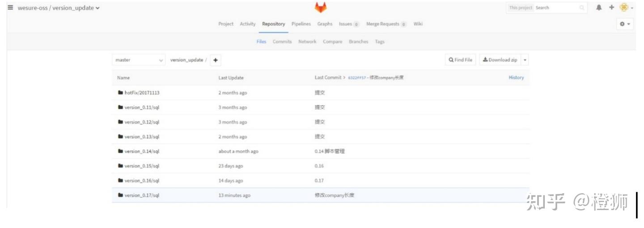This screenshot has height=228, width=644.
Task: Open the version_0.11/sql folder
Action: point(142,107)
